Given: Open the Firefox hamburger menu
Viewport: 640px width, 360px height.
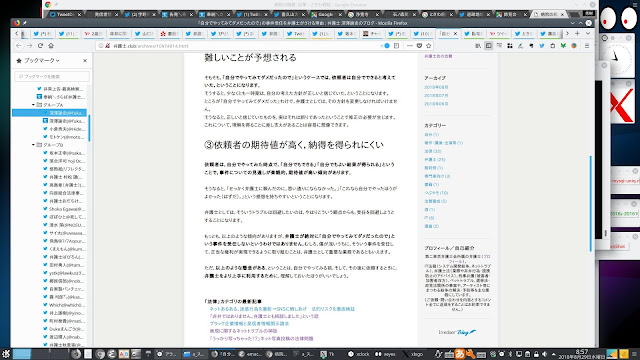Looking at the screenshot, I should 587,46.
